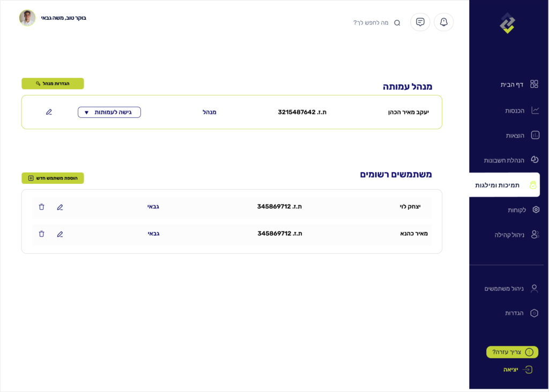Image resolution: width=549 pixels, height=392 pixels.
Task: Delete user יצחק לוי trash icon
Action: (x=41, y=207)
